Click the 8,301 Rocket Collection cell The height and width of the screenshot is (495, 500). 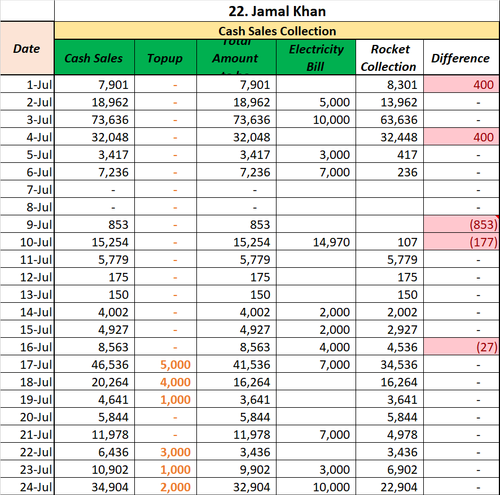[389, 84]
